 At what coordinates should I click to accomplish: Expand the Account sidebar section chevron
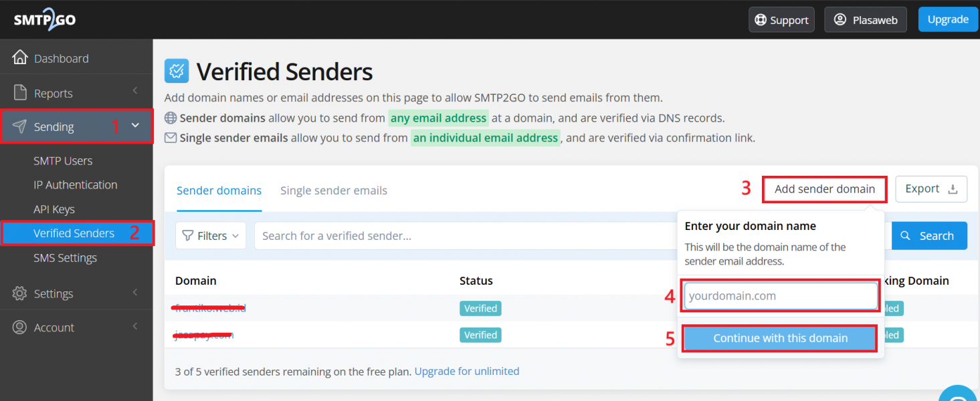(x=135, y=326)
